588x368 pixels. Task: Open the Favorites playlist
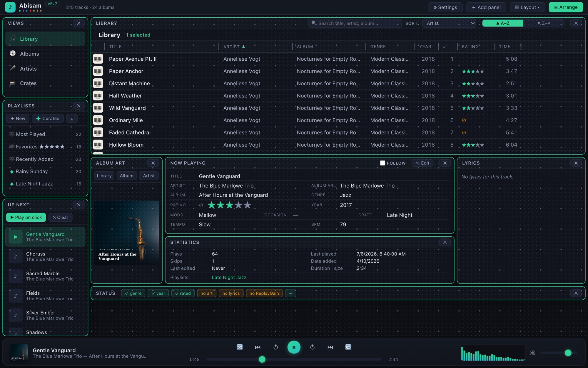coord(45,147)
